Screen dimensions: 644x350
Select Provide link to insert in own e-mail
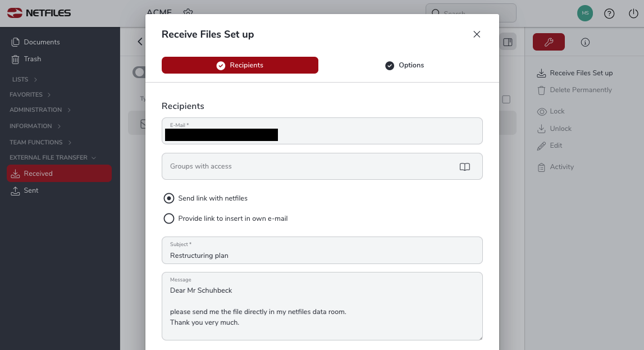pos(169,219)
